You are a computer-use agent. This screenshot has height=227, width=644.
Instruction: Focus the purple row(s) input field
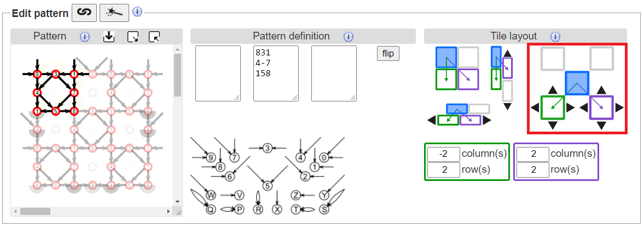[x=532, y=170]
